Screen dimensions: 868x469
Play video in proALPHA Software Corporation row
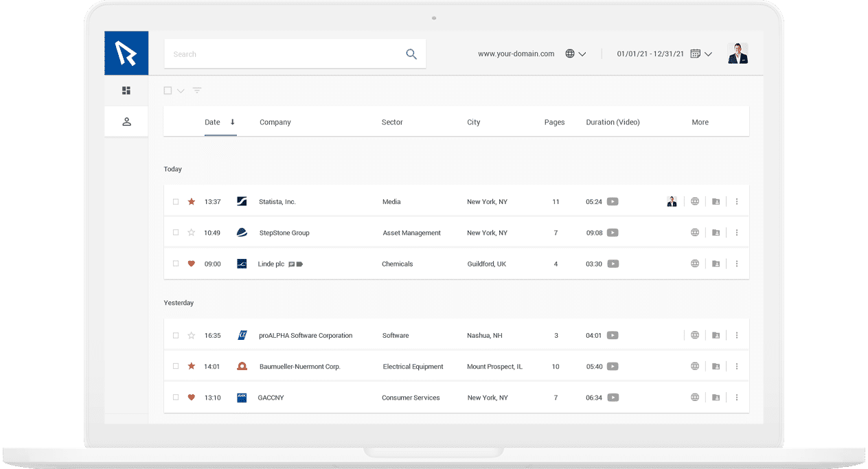click(613, 336)
